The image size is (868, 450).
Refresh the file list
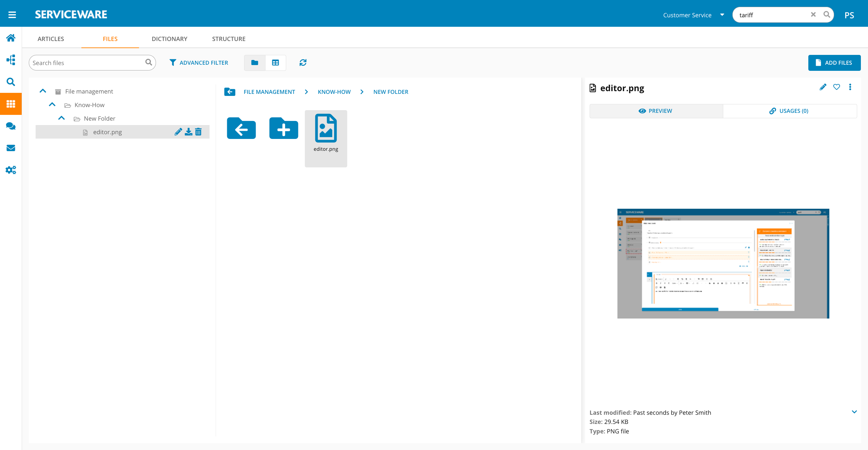point(302,63)
